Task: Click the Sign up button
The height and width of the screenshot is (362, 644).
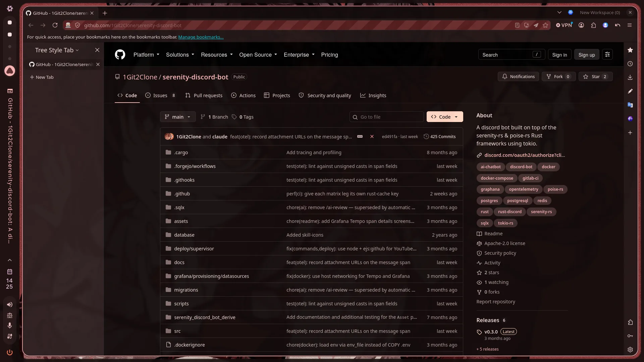Action: point(586,55)
